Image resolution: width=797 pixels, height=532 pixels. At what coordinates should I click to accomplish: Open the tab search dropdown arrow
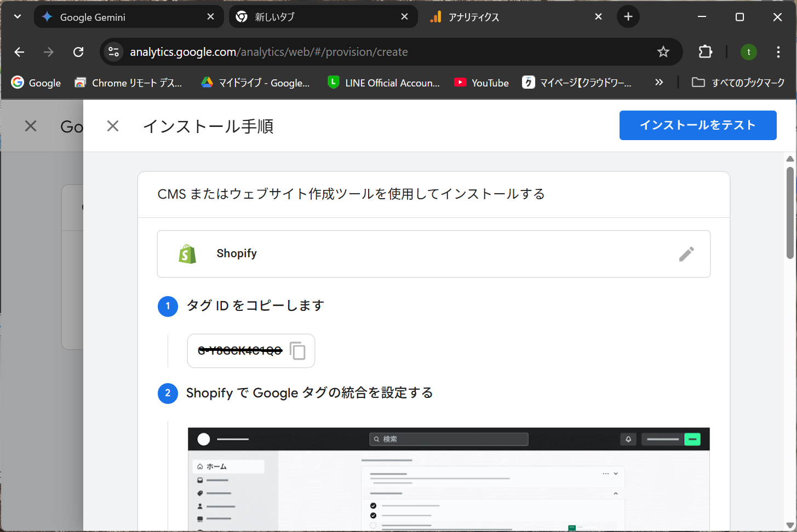[18, 17]
